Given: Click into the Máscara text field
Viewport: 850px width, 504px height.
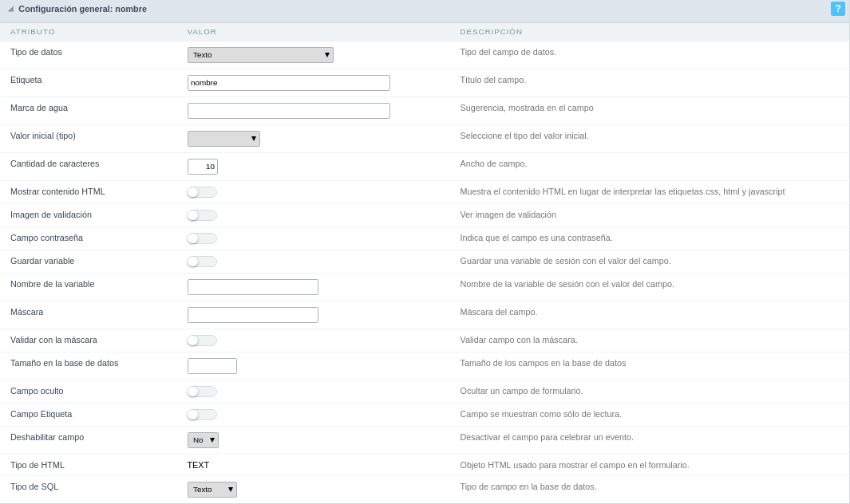Looking at the screenshot, I should pyautogui.click(x=252, y=315).
